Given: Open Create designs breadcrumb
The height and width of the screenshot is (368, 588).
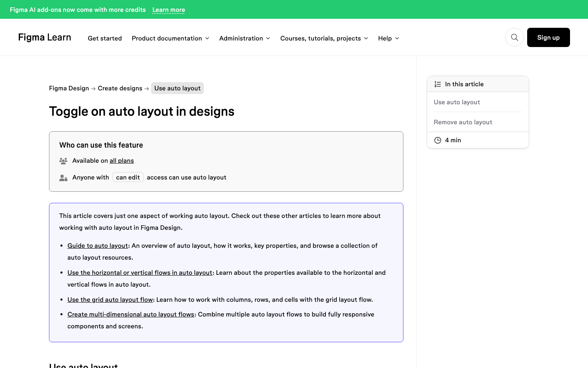Looking at the screenshot, I should [120, 88].
